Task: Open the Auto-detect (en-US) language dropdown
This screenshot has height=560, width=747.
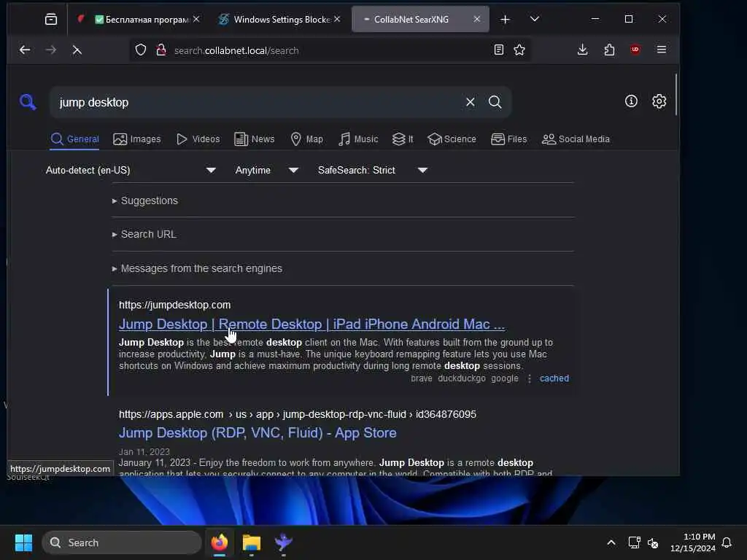Action: pyautogui.click(x=131, y=170)
